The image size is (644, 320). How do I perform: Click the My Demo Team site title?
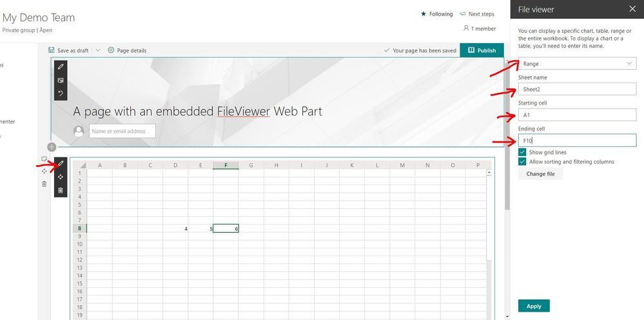click(x=39, y=17)
